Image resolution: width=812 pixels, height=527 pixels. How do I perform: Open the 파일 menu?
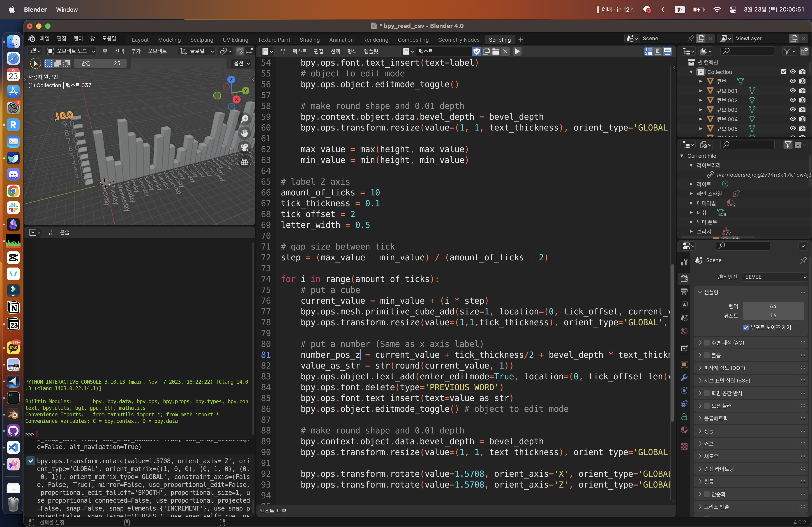tap(45, 39)
